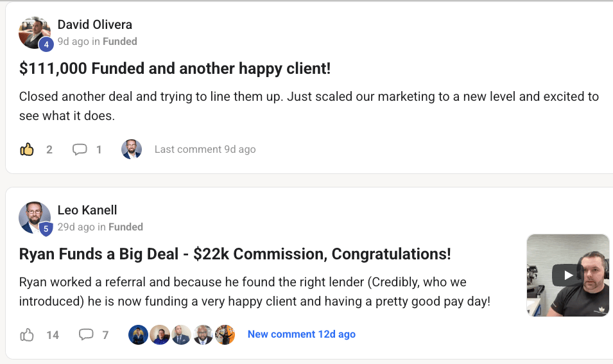Click Leo Kanell's profile avatar
The height and width of the screenshot is (364, 613).
coord(34,217)
